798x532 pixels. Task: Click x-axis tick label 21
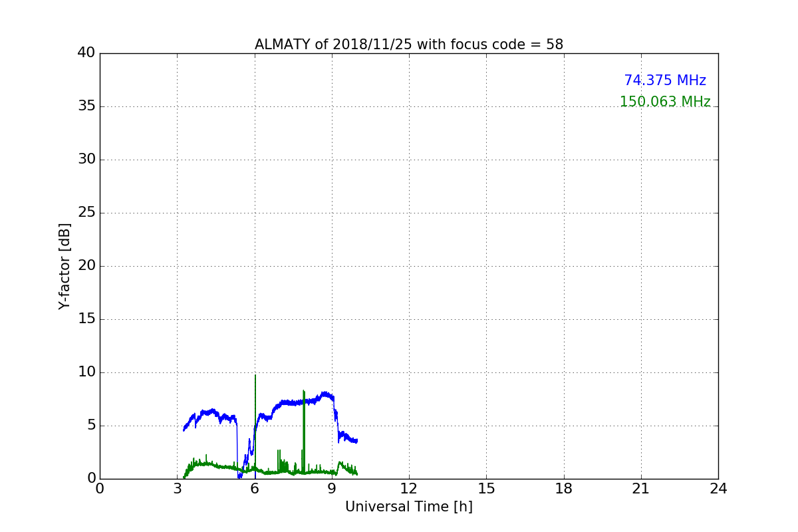coord(641,489)
